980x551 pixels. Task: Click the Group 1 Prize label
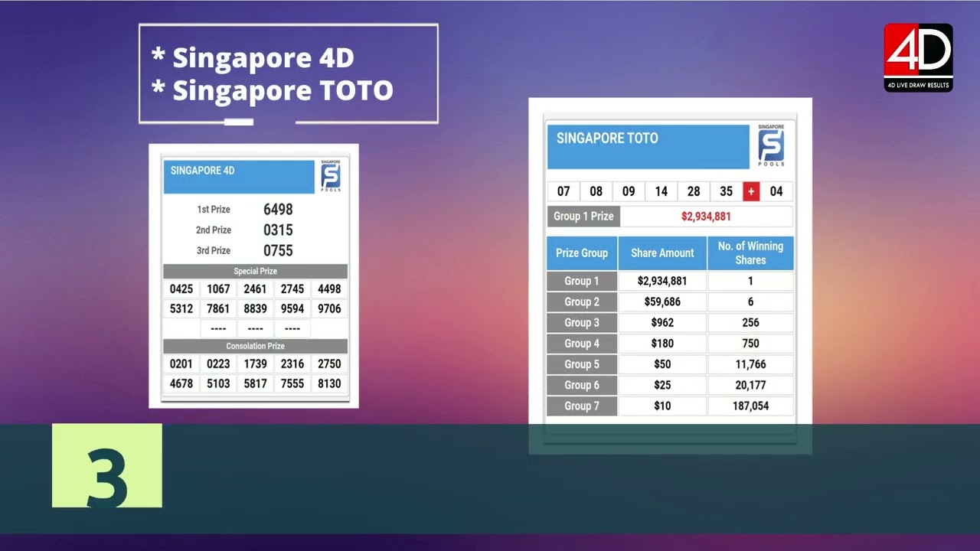coord(583,217)
